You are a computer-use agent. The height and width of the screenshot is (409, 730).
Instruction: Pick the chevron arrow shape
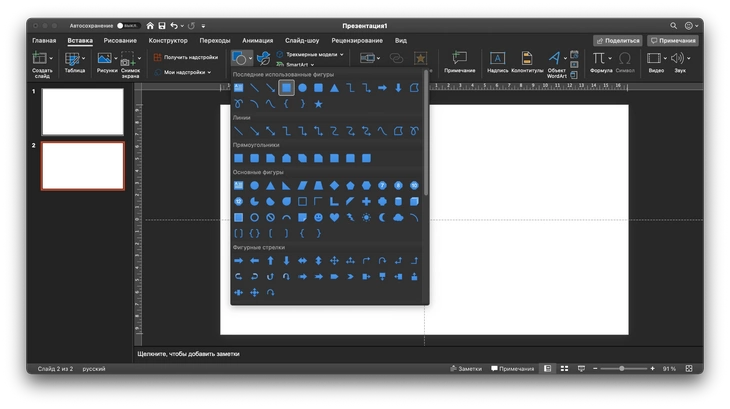tap(350, 276)
